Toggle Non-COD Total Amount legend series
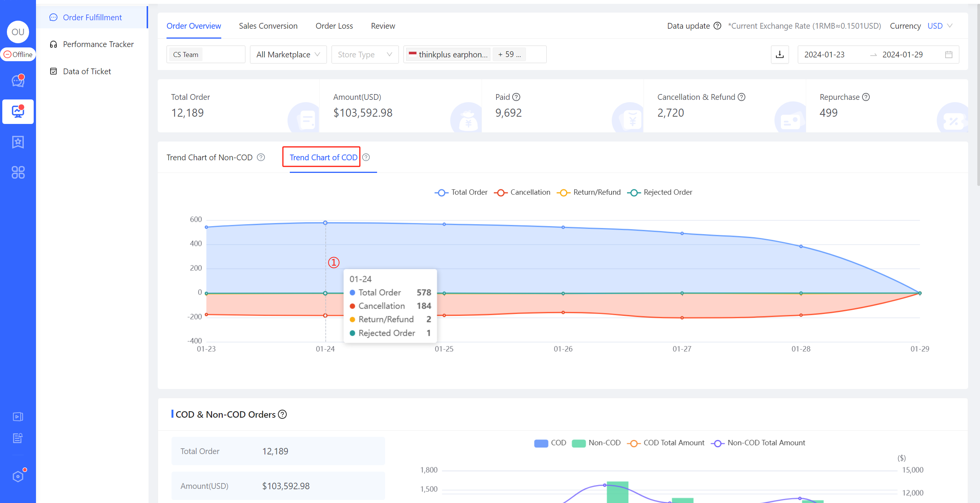The height and width of the screenshot is (503, 980). click(758, 443)
